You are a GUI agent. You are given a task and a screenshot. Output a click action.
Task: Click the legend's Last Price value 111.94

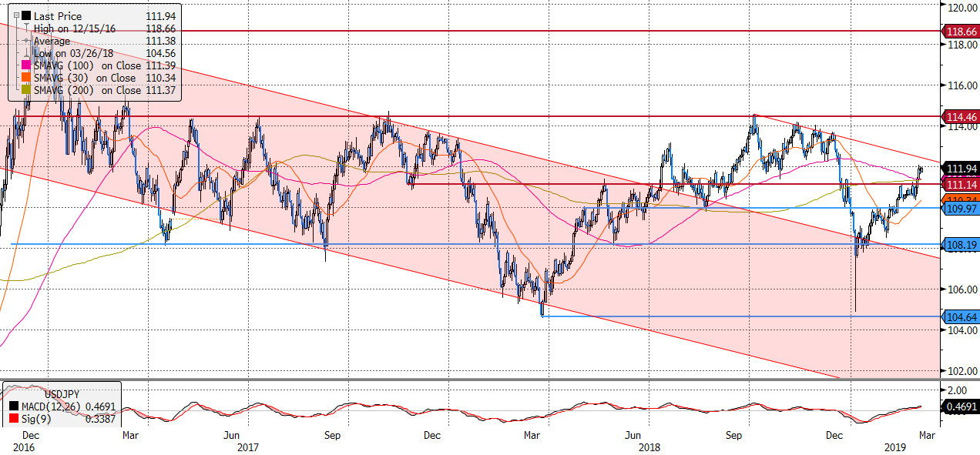(160, 15)
